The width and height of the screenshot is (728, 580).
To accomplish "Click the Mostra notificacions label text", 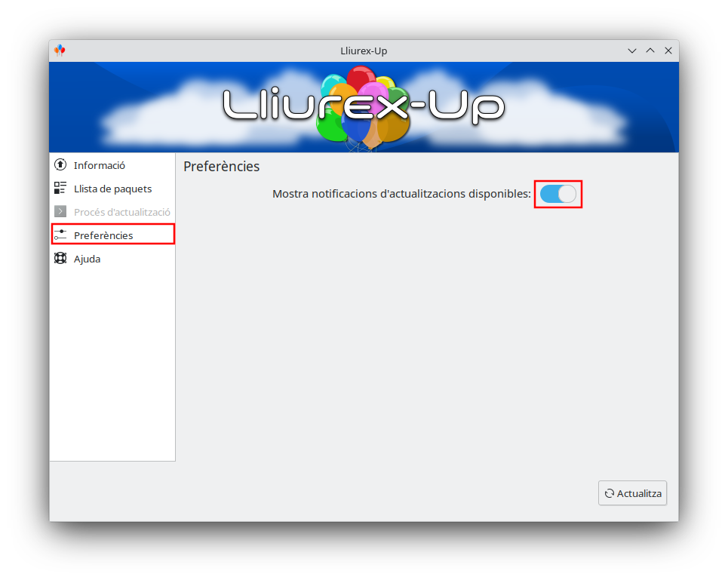I will pos(401,194).
